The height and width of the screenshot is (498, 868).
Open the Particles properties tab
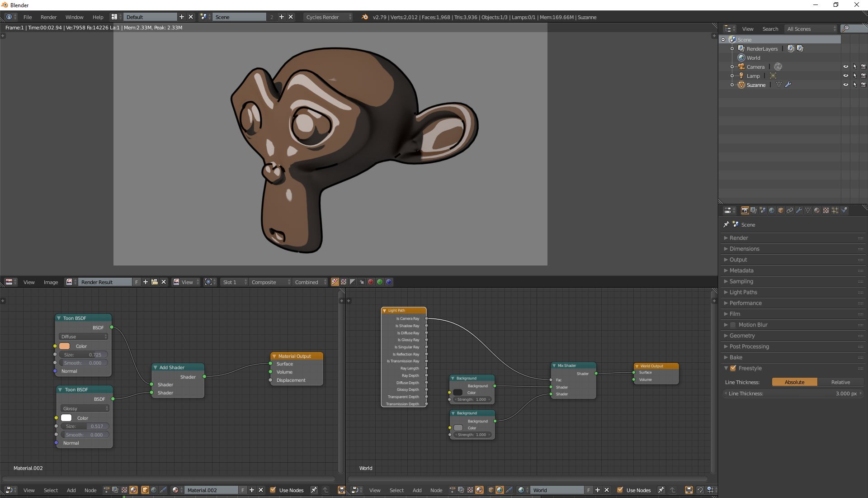835,210
